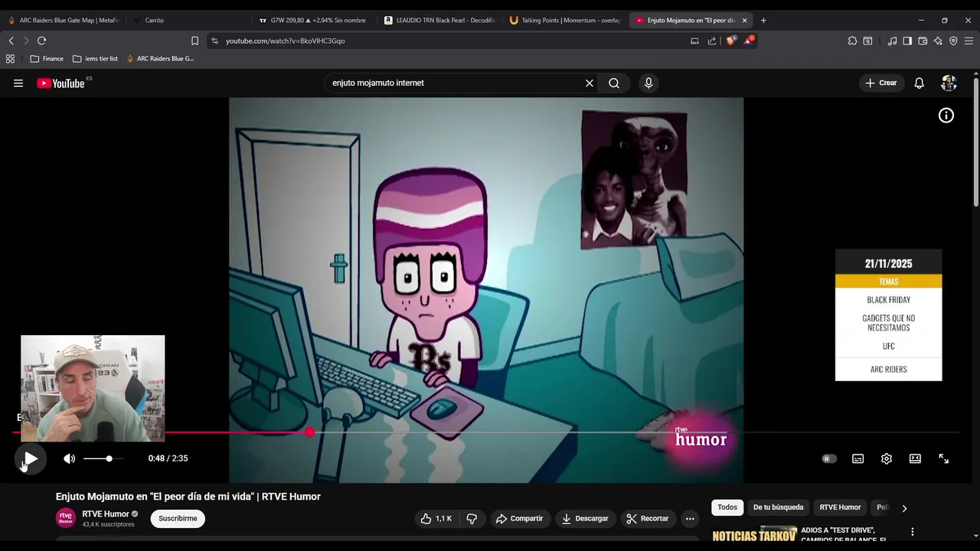Open the Finance bookmarks folder

[x=47, y=58]
